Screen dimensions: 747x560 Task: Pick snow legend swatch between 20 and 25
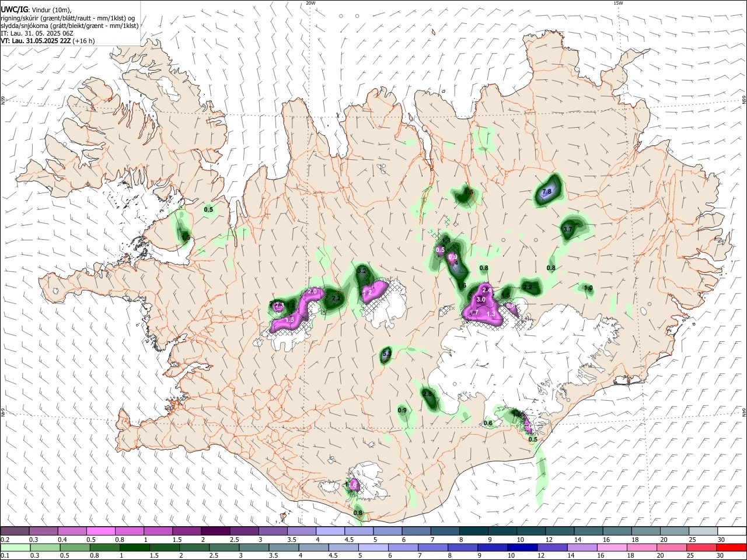point(675,531)
